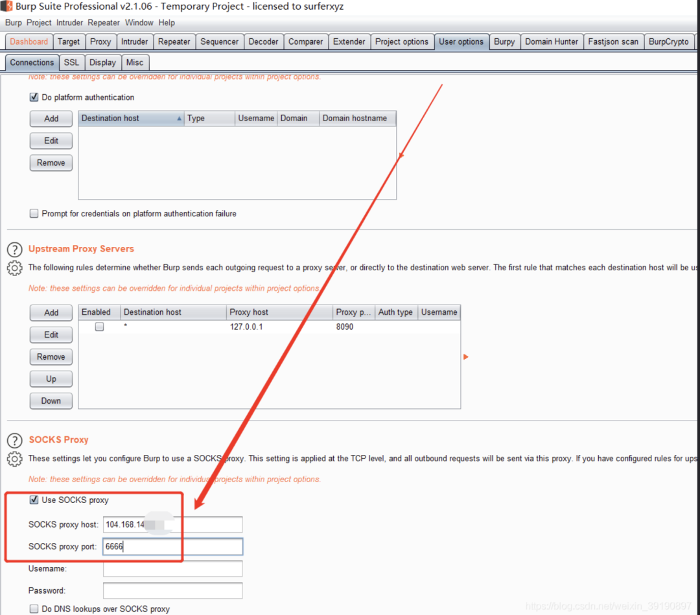
Task: Toggle the sort arrow on the platform authentication Destination host column
Action: coord(179,118)
